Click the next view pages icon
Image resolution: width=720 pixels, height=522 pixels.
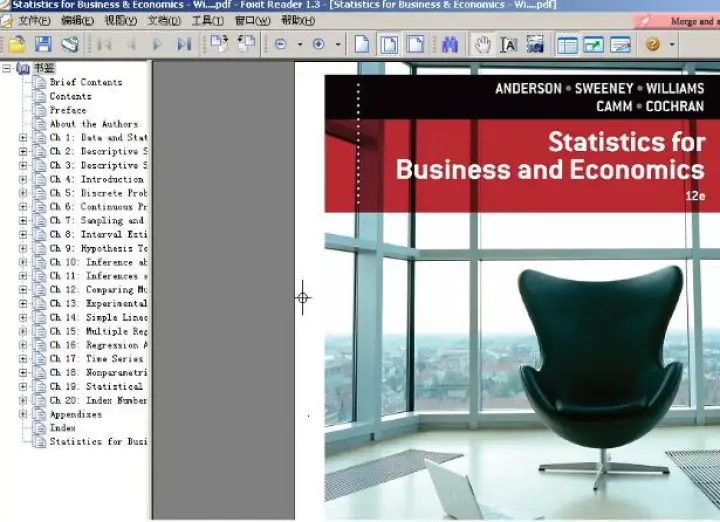tap(246, 44)
